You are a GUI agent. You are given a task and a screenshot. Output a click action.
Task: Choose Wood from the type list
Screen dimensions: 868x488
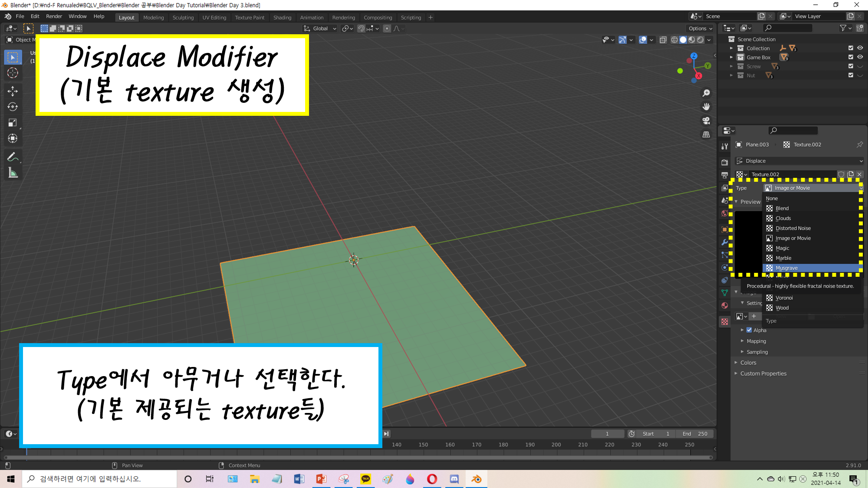pos(812,308)
